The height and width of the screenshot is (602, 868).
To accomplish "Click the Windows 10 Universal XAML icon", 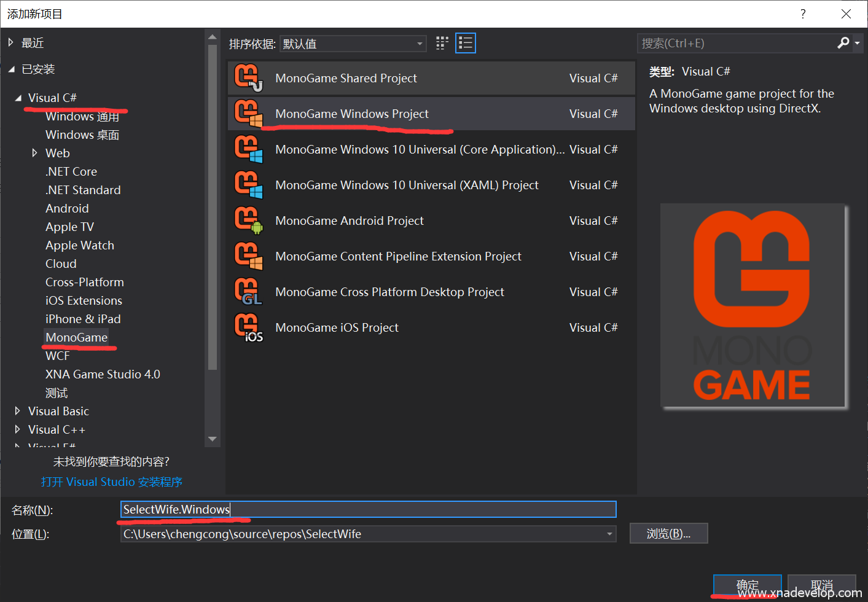I will coord(248,185).
